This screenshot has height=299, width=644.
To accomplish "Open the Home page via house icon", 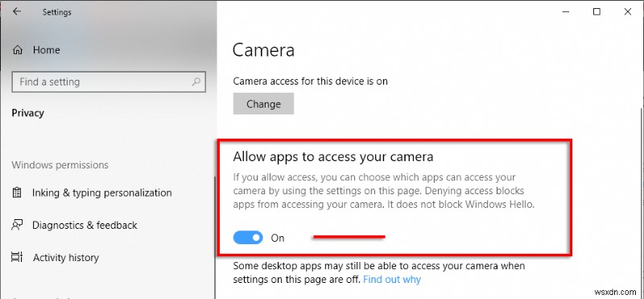I will pyautogui.click(x=17, y=50).
